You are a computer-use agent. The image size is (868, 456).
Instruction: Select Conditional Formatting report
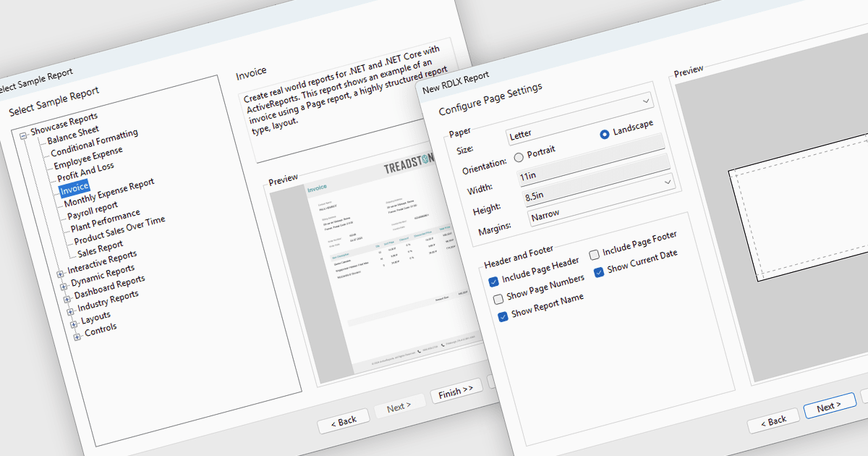tap(94, 143)
